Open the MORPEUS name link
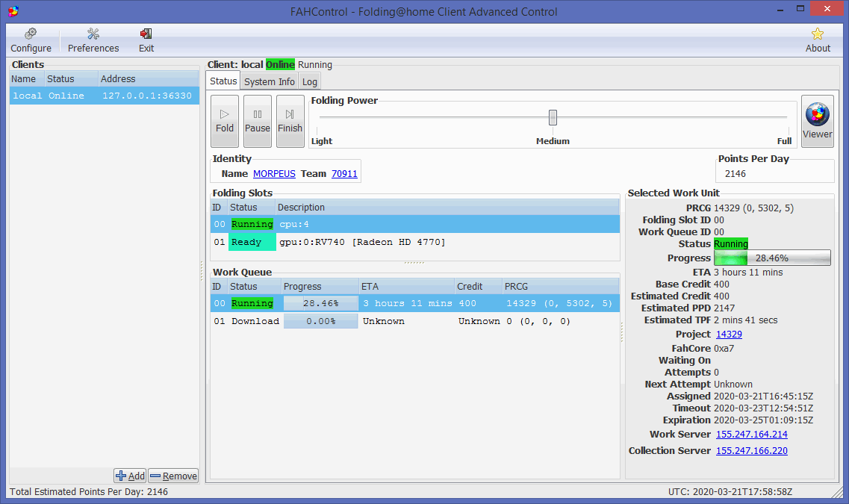 (x=274, y=174)
